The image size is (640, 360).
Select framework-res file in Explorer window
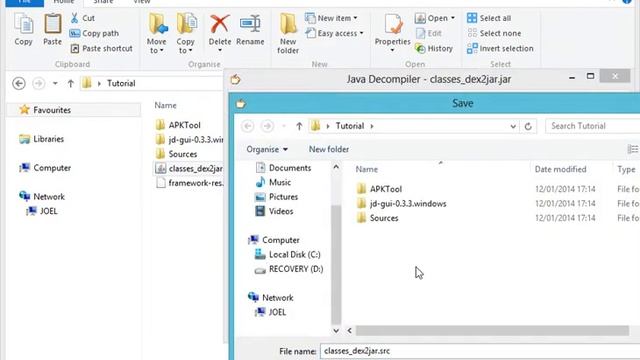189,183
